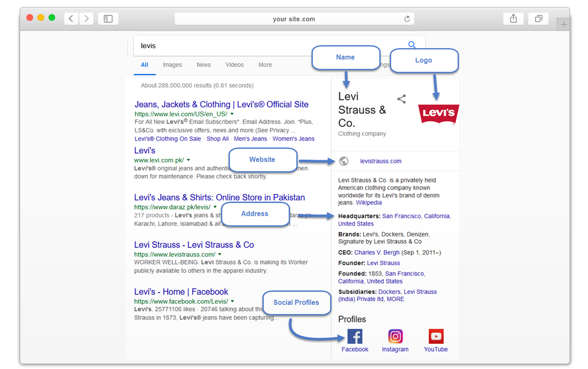Open the More search options tab
Image resolution: width=588 pixels, height=369 pixels.
tap(265, 65)
